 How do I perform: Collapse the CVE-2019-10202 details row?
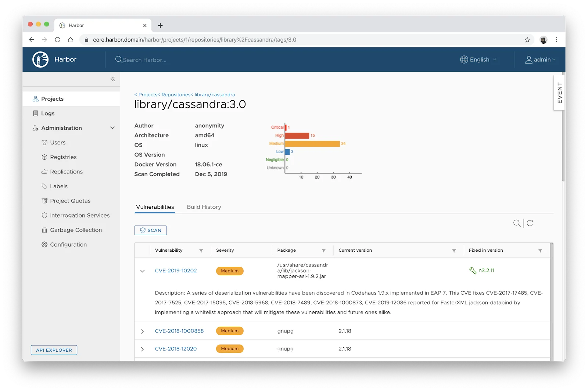pos(143,271)
